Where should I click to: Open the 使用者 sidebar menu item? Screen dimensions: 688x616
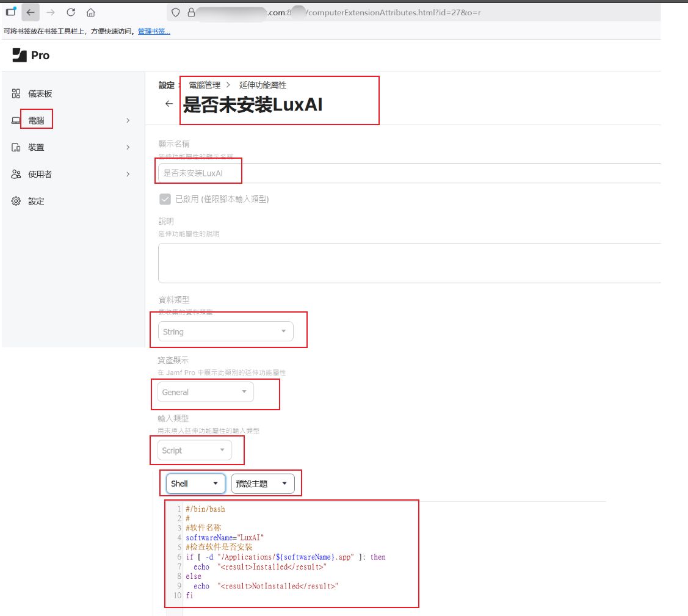pyautogui.click(x=70, y=174)
